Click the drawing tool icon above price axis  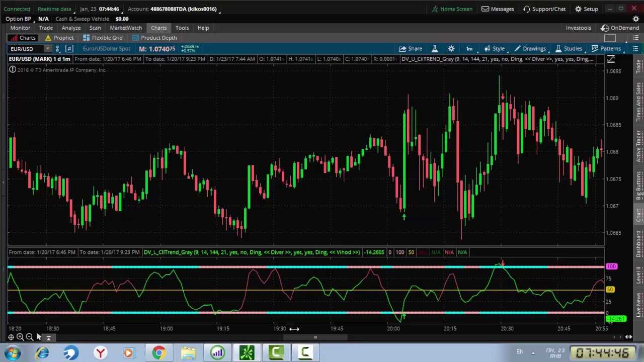(611, 59)
